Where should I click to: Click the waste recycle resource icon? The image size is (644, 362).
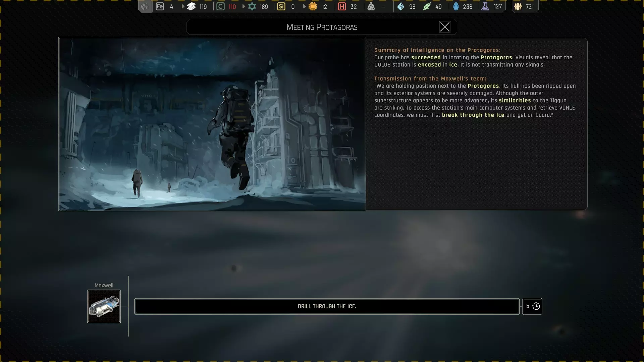click(371, 6)
